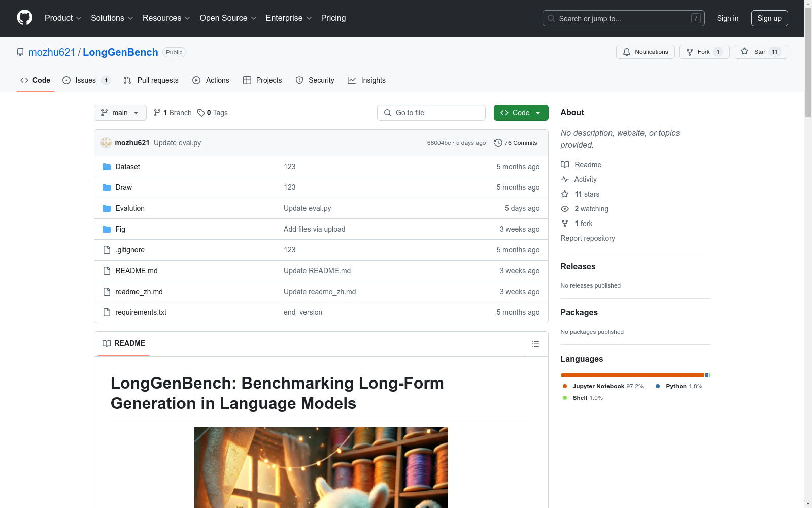812x508 pixels.
Task: Select the Code tab
Action: pos(36,80)
